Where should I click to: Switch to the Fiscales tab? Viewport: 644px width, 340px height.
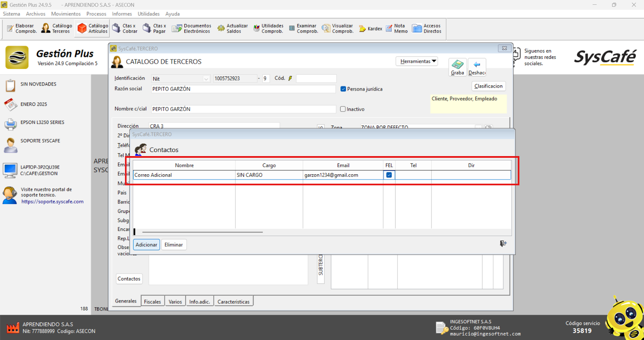152,302
